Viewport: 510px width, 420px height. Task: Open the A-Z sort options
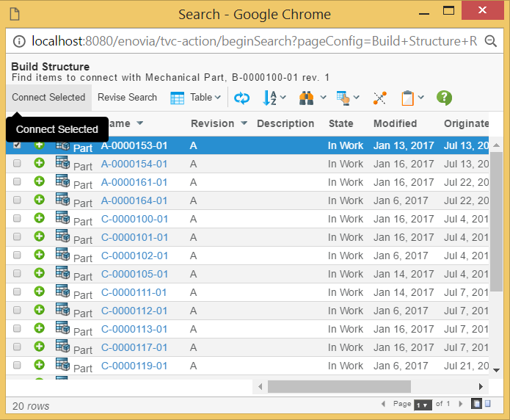click(x=274, y=98)
